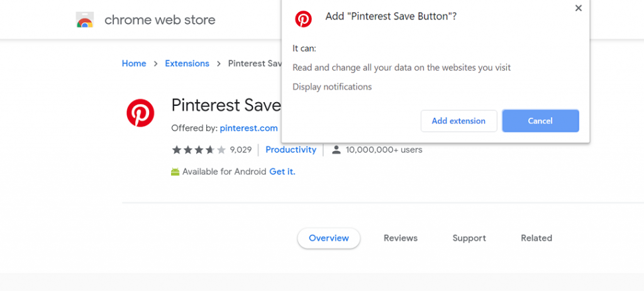The height and width of the screenshot is (291, 644).
Task: Select the Overview tab
Action: click(x=328, y=238)
